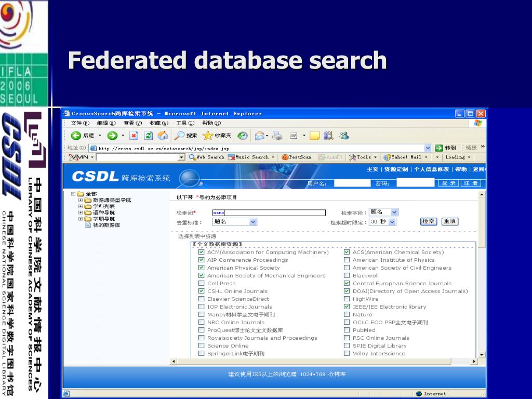Click the 检索词 search term input field
This screenshot has height=399, width=532.
coord(269,212)
